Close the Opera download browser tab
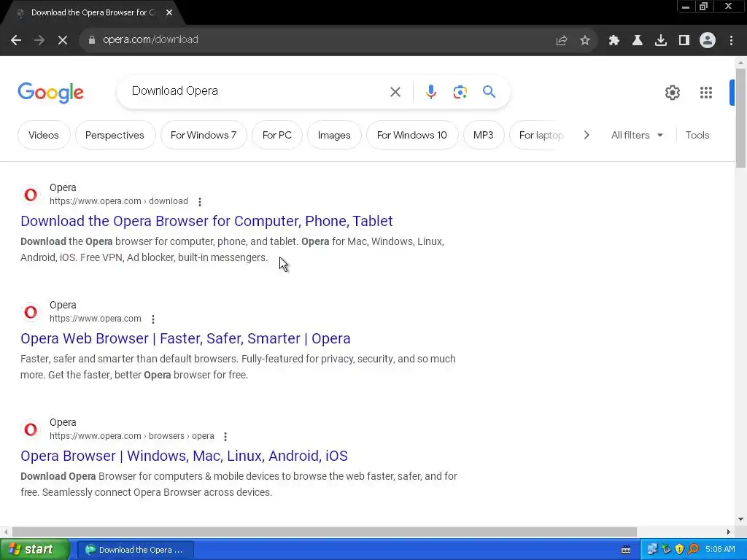The width and height of the screenshot is (747, 560). [x=169, y=13]
